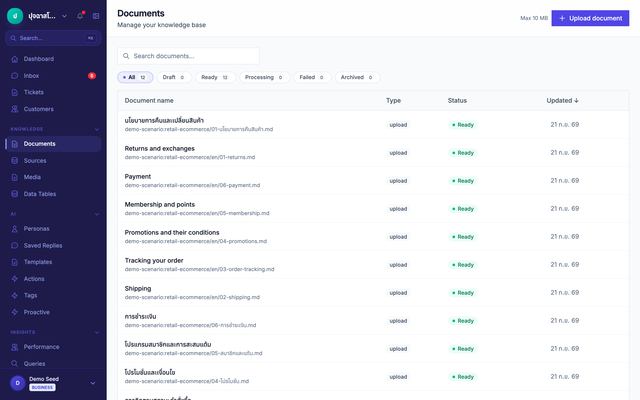640x400 pixels.
Task: Go to Sources page
Action: tap(53, 161)
